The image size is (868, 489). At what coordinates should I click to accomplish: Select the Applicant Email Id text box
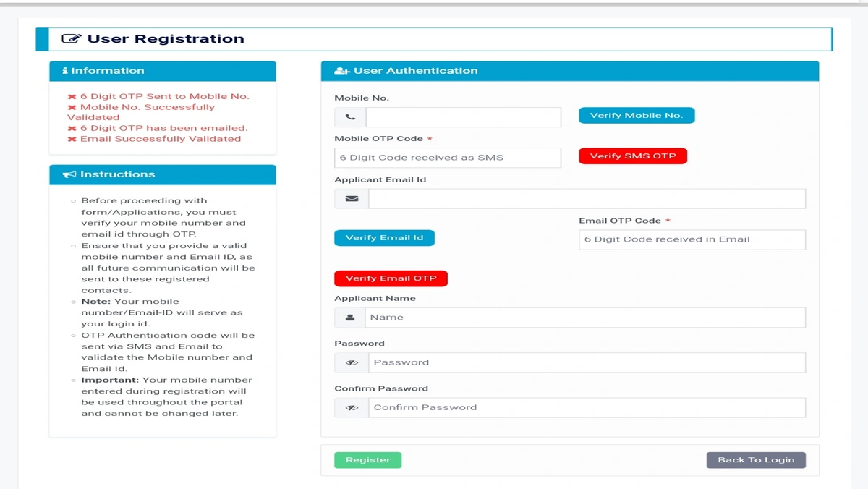coord(586,199)
